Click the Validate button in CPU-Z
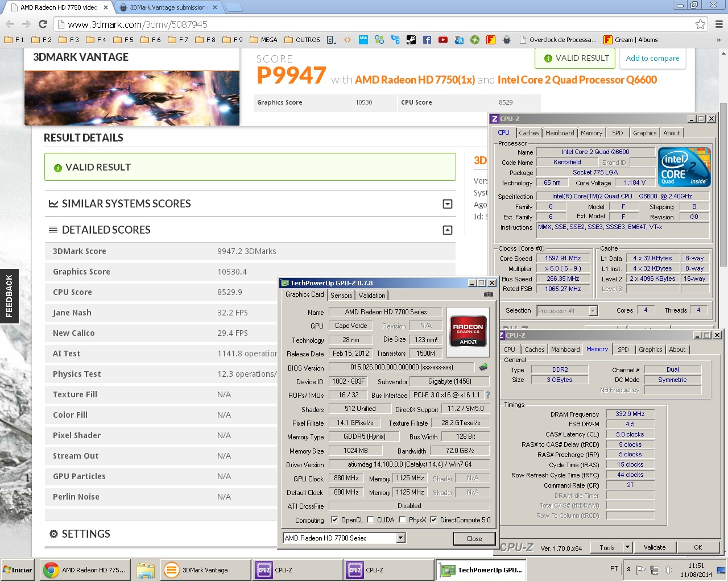The width and height of the screenshot is (728, 582). [655, 547]
